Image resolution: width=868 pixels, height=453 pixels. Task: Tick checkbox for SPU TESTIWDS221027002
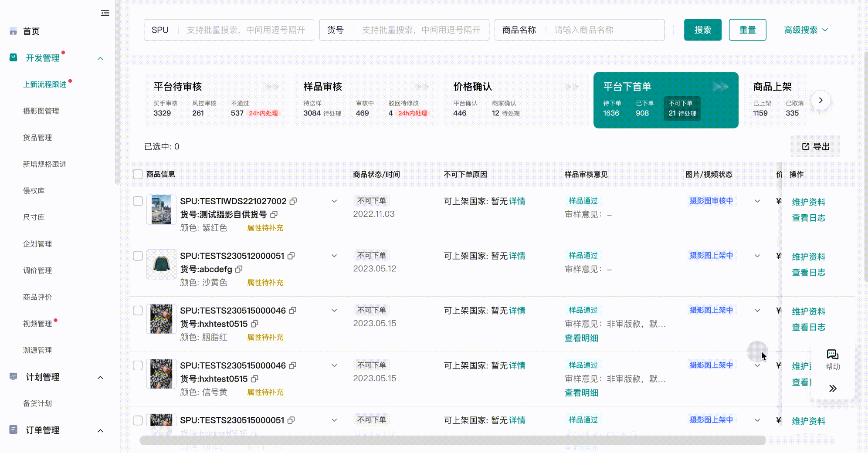[138, 201]
